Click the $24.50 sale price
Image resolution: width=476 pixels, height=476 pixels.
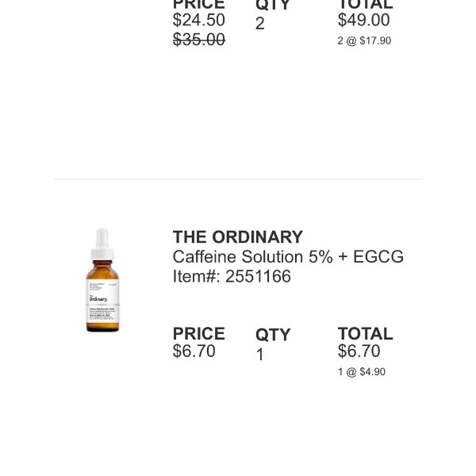(x=199, y=20)
